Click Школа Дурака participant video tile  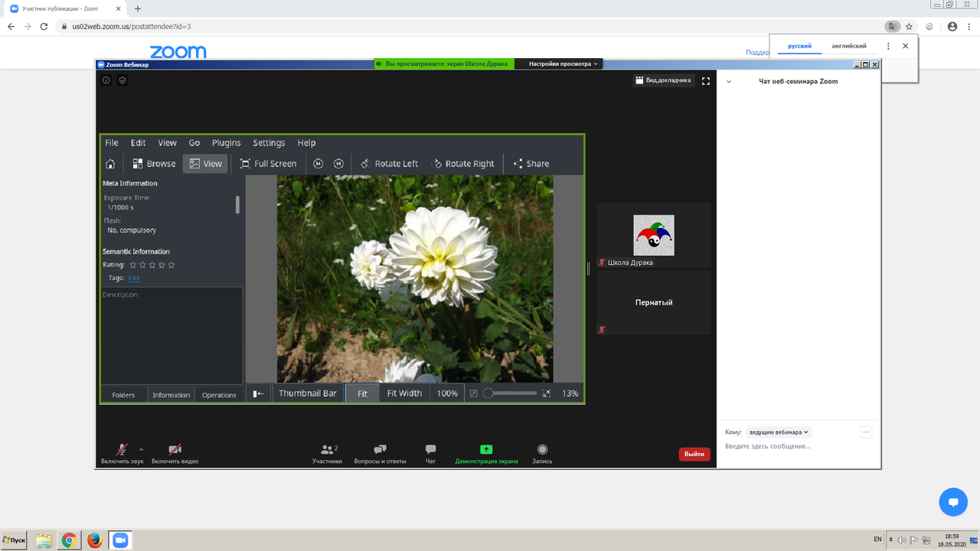pyautogui.click(x=654, y=236)
